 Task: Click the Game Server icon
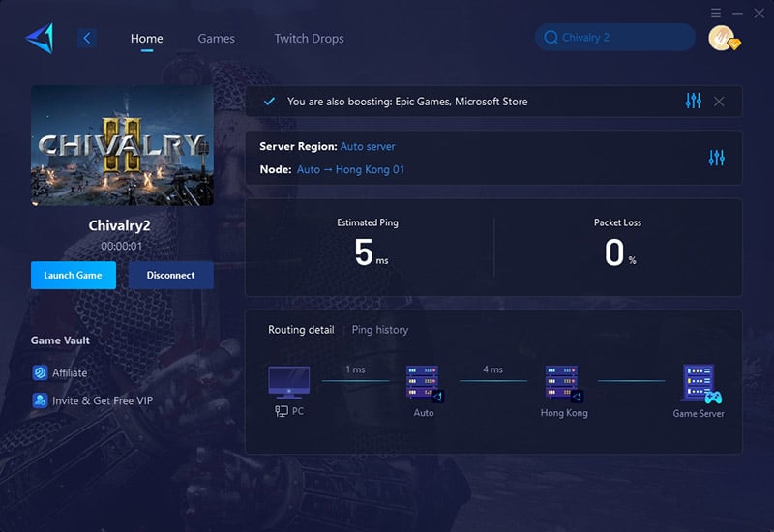(700, 383)
